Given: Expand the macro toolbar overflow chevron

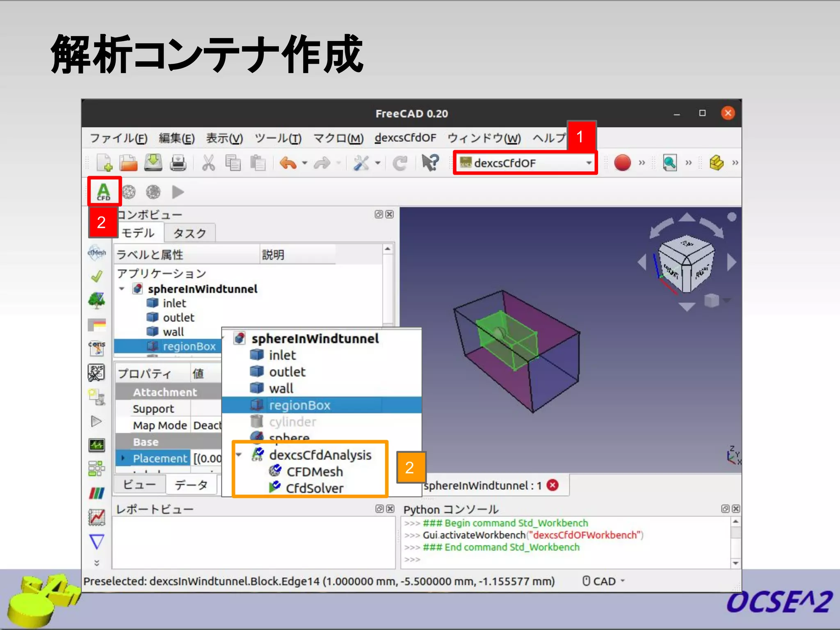Looking at the screenshot, I should 641,163.
